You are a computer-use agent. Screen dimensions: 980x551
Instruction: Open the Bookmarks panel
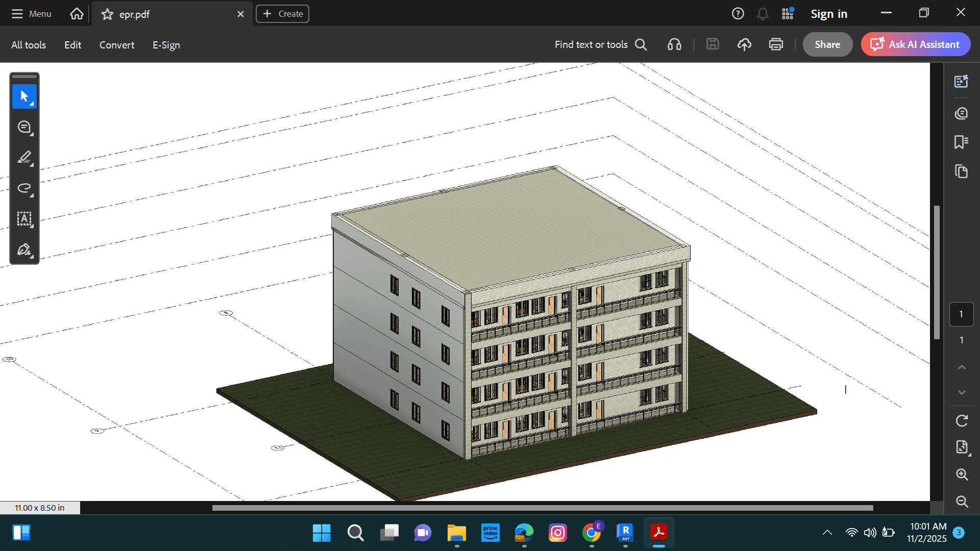tap(961, 142)
